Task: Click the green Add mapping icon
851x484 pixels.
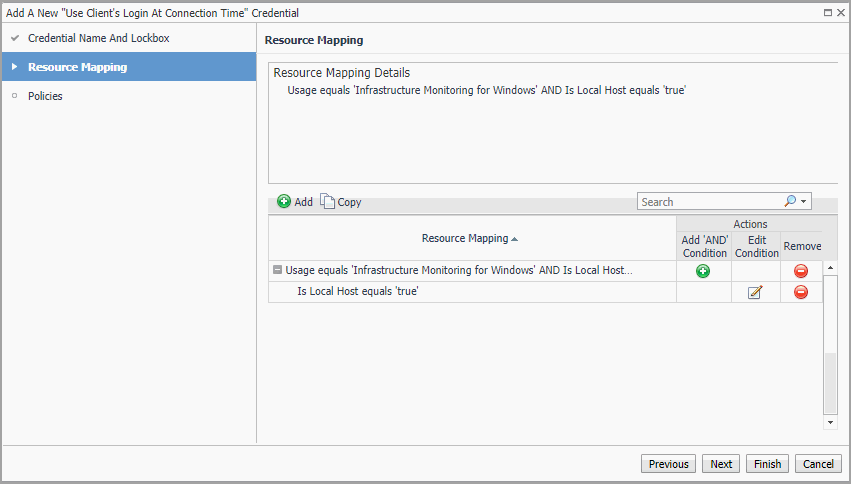Action: [284, 202]
